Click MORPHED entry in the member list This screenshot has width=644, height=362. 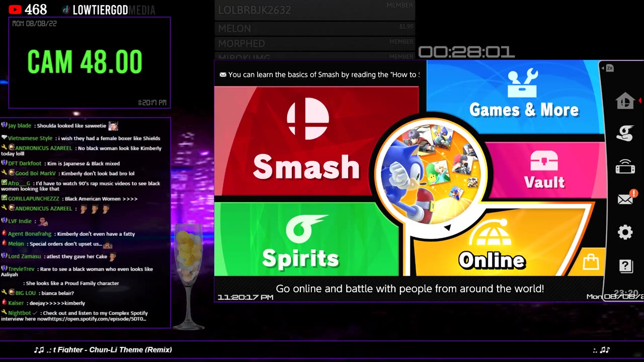(x=315, y=43)
